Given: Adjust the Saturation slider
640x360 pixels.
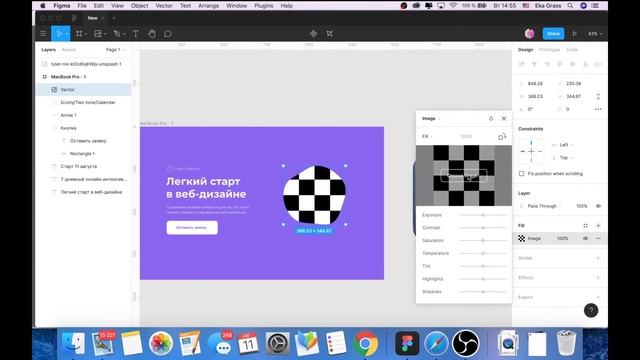Looking at the screenshot, I should tap(483, 240).
